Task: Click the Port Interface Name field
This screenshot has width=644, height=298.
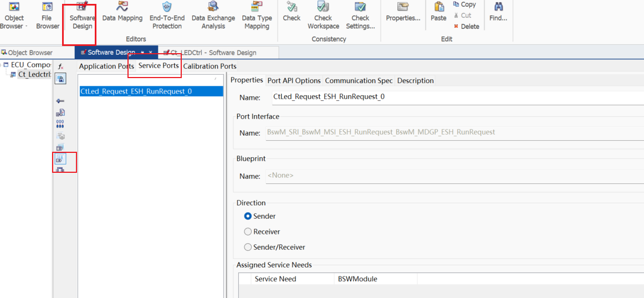Action: [454, 132]
